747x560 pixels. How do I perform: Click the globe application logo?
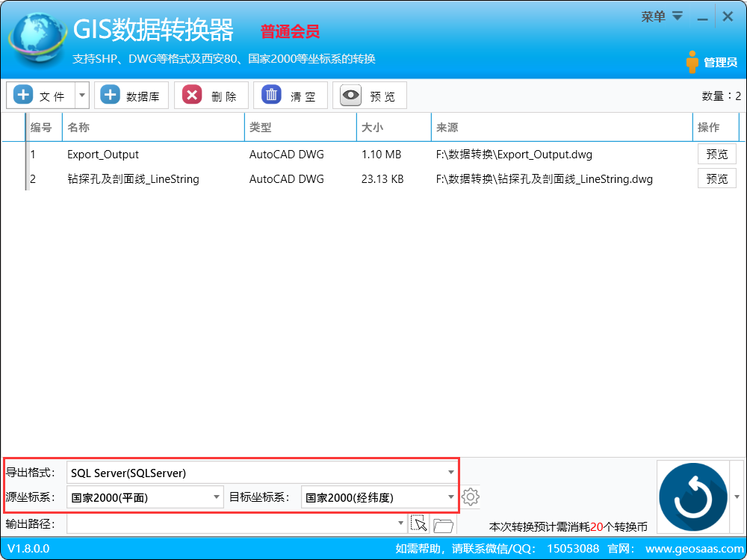click(38, 39)
